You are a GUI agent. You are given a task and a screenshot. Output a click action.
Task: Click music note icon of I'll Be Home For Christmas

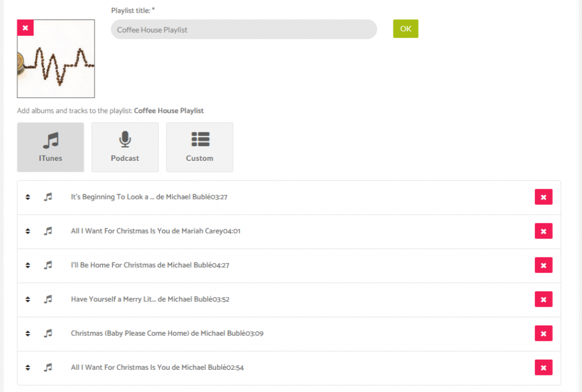tap(48, 265)
